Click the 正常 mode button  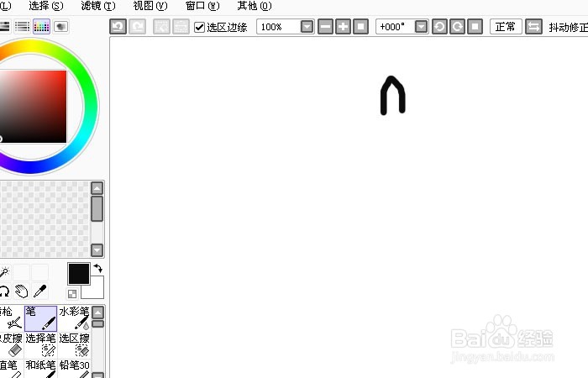click(x=506, y=27)
